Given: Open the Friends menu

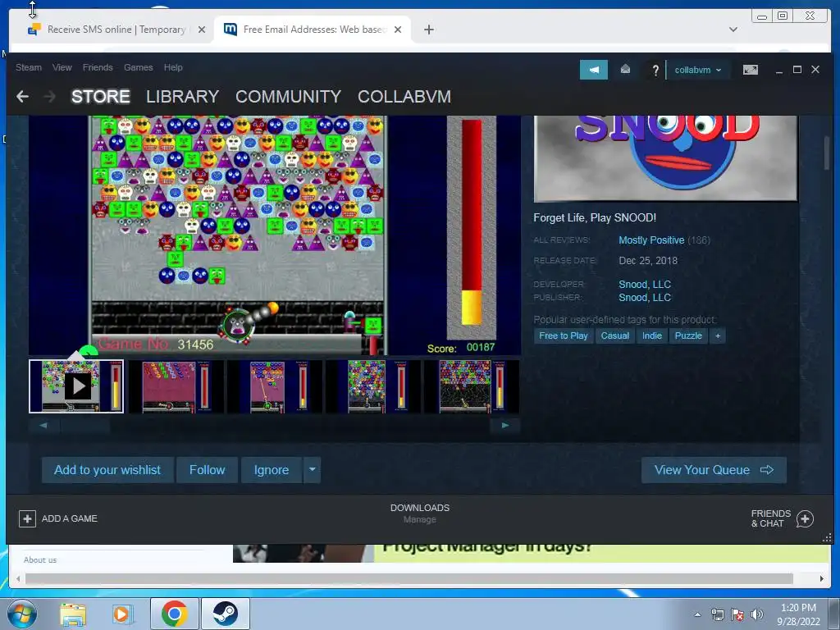Looking at the screenshot, I should point(98,67).
